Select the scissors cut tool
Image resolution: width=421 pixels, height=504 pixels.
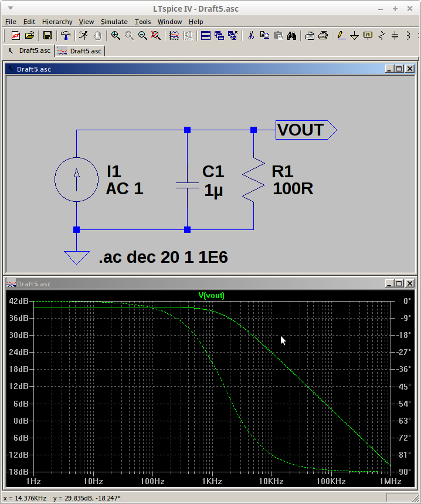click(251, 35)
